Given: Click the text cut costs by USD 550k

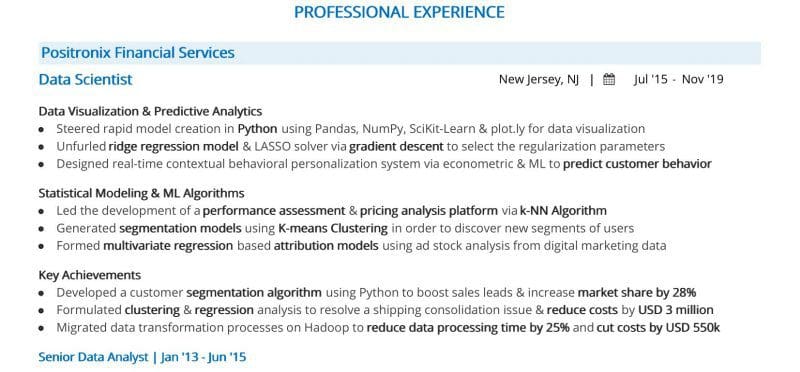Looking at the screenshot, I should tap(658, 328).
